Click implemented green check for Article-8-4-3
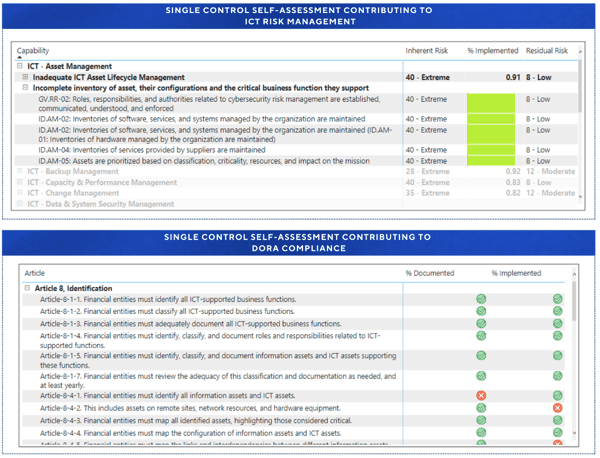The image size is (600, 458). [558, 420]
